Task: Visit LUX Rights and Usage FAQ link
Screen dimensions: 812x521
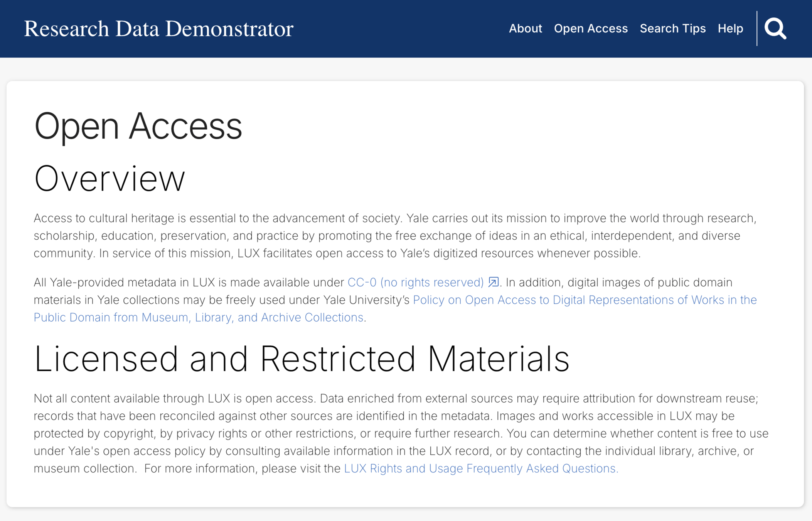Action: (x=481, y=469)
